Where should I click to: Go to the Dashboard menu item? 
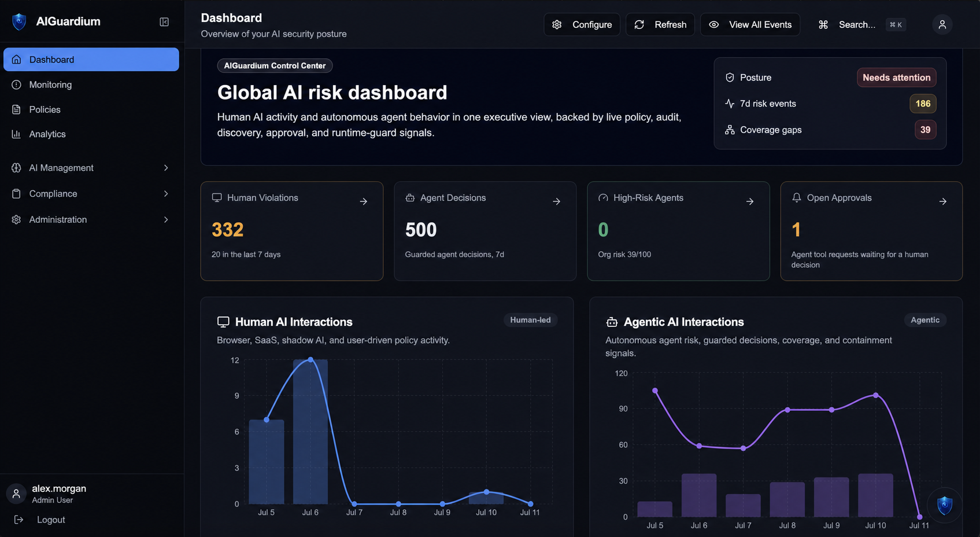point(91,60)
